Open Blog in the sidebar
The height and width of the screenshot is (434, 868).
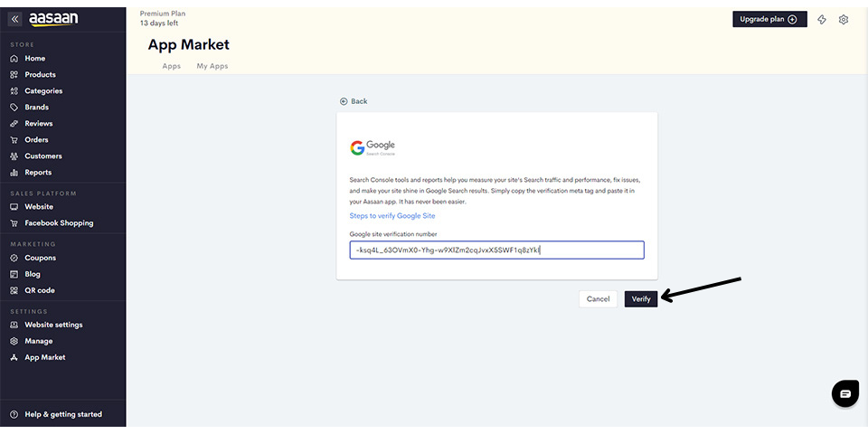tap(33, 275)
